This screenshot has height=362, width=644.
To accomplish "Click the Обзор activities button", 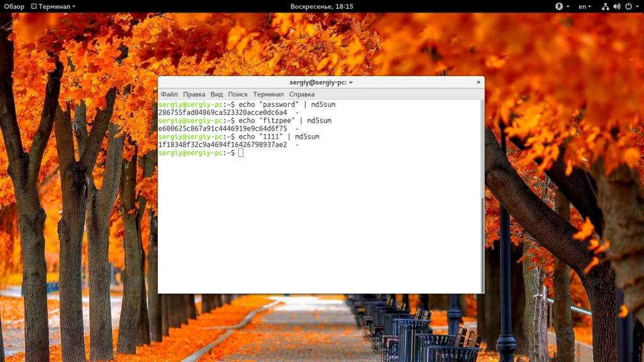I will coord(14,6).
